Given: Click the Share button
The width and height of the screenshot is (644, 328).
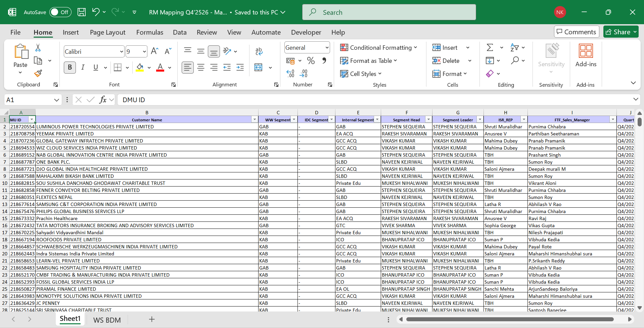Looking at the screenshot, I should pyautogui.click(x=620, y=32).
